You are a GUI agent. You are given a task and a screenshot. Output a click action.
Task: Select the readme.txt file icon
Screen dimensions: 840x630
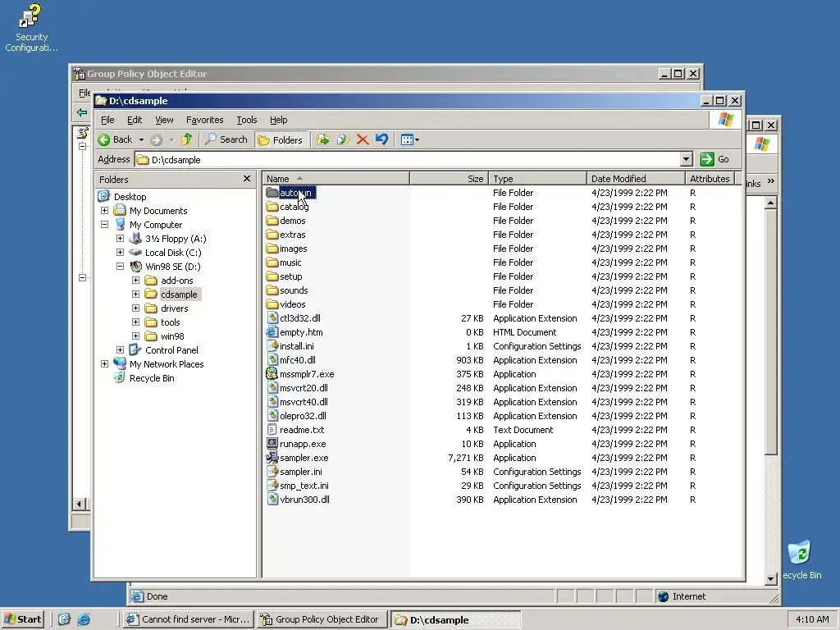tap(272, 430)
